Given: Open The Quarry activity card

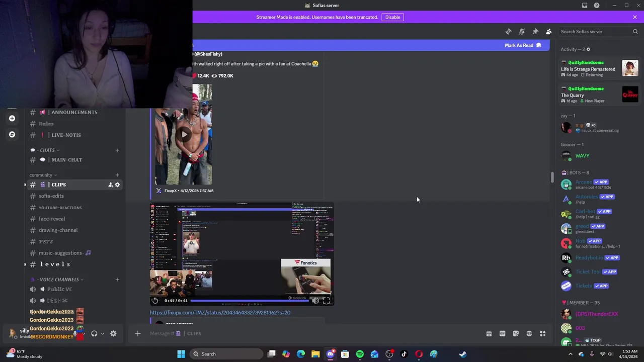Looking at the screenshot, I should [600, 95].
